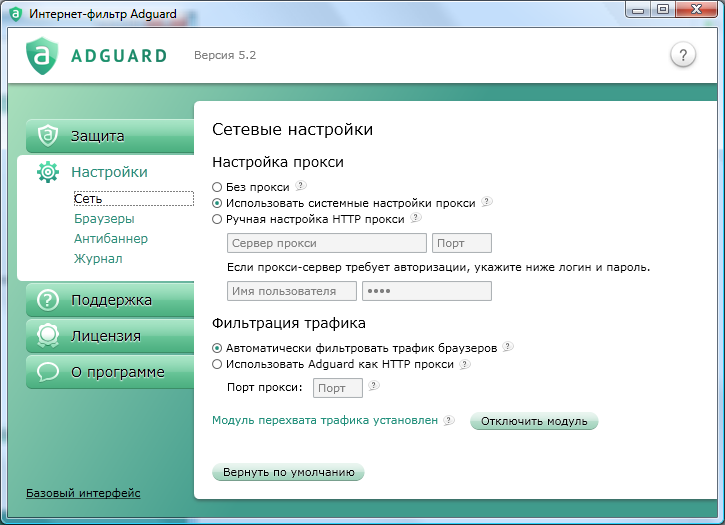Open the Лицензия section

click(110, 336)
